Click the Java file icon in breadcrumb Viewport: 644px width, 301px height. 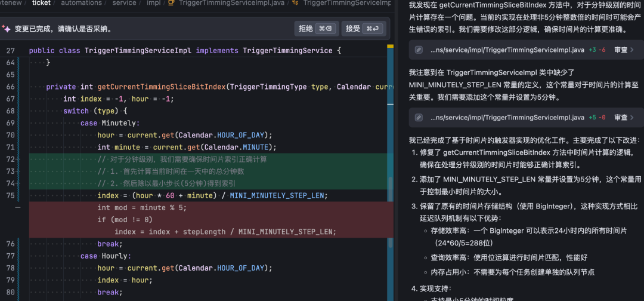coord(171,4)
